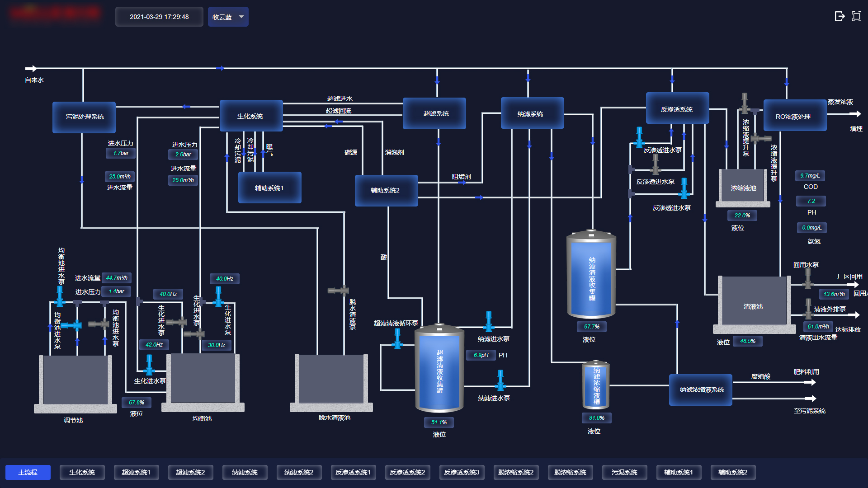Open the 反渗透系统 process block

[x=677, y=108]
